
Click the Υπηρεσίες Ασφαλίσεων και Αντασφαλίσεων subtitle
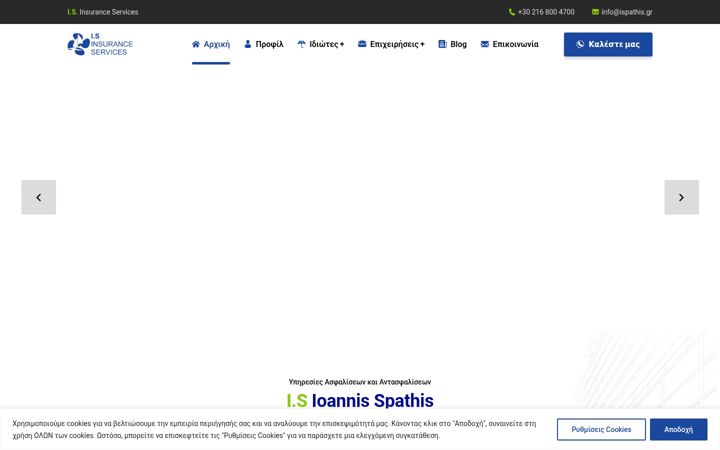pos(360,382)
